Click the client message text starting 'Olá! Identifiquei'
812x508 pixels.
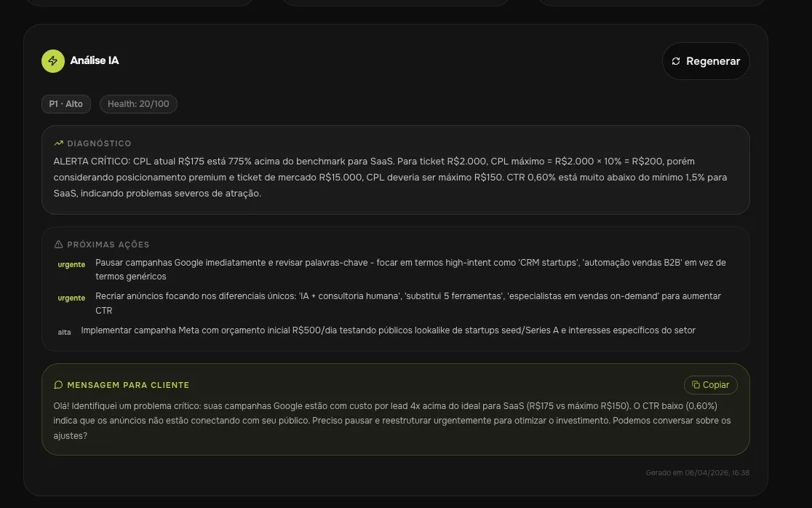pyautogui.click(x=392, y=421)
